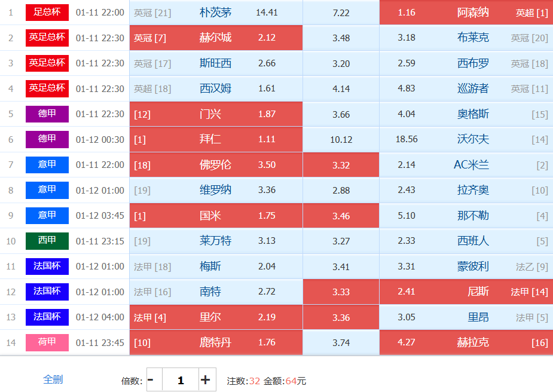Select draw odds 3.27 for 莱万特 vs 西班人
This screenshot has width=553, height=392.
pyautogui.click(x=341, y=241)
